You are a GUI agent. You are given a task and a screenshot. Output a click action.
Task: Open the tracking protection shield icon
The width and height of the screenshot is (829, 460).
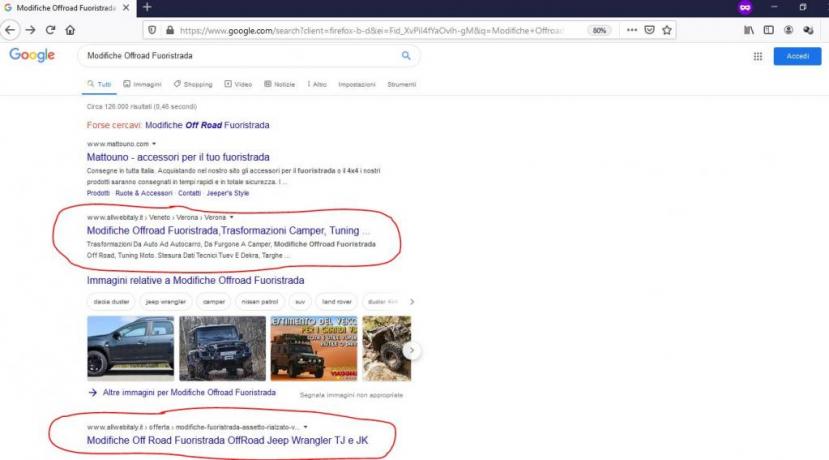pos(152,30)
